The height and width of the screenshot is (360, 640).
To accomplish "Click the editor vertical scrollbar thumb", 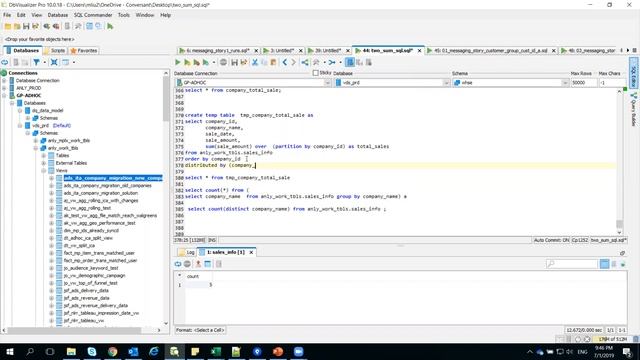I will [x=620, y=224].
